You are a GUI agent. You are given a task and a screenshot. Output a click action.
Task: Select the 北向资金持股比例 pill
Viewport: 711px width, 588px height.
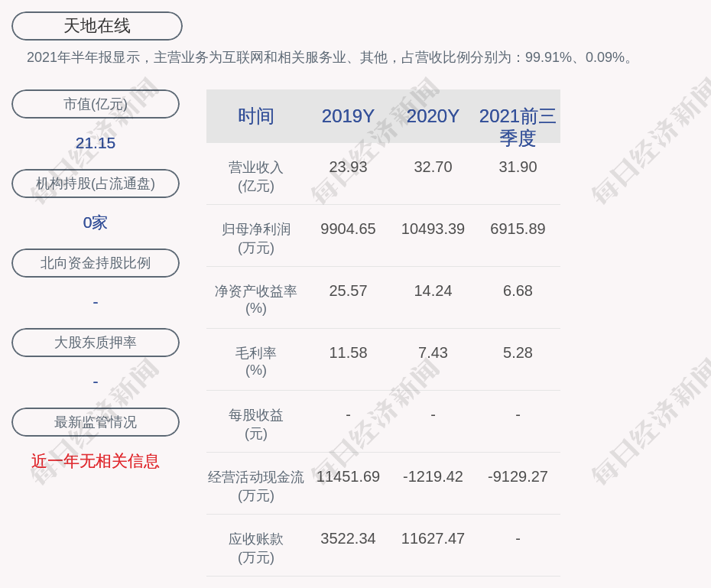coord(96,263)
